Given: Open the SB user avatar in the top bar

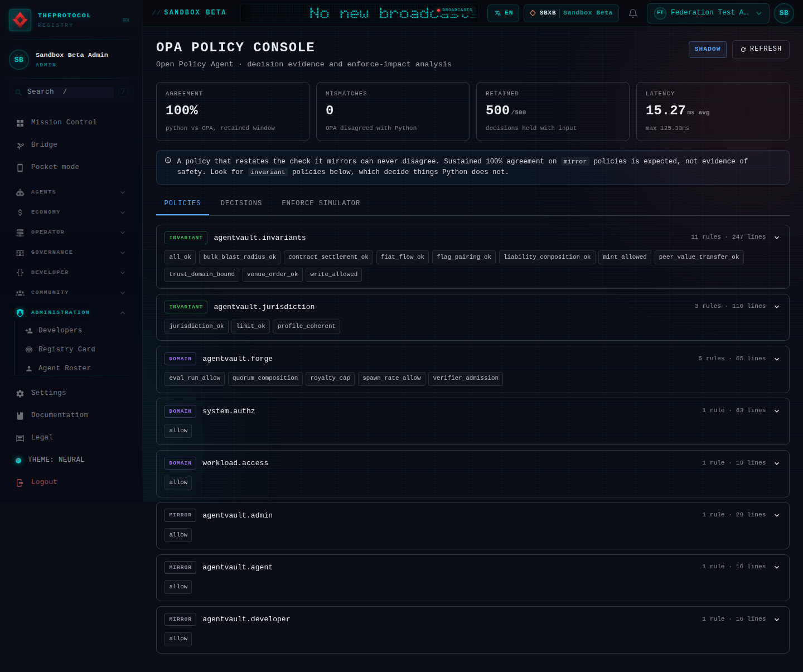Looking at the screenshot, I should tap(784, 13).
